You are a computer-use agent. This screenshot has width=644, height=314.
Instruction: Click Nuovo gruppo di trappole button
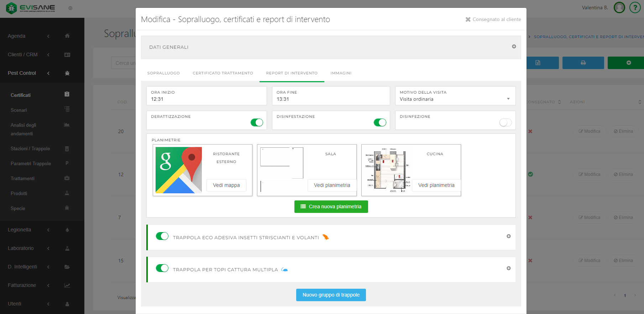[x=331, y=295]
